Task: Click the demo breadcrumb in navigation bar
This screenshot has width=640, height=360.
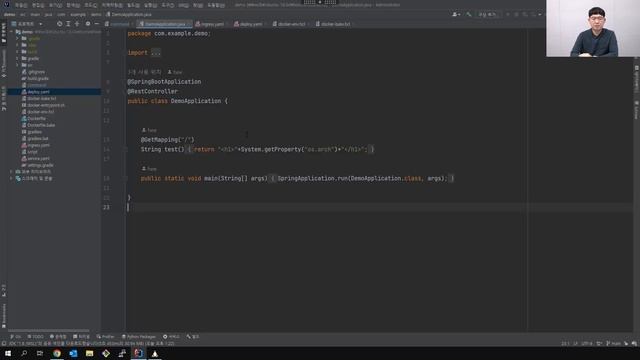Action: pyautogui.click(x=9, y=14)
